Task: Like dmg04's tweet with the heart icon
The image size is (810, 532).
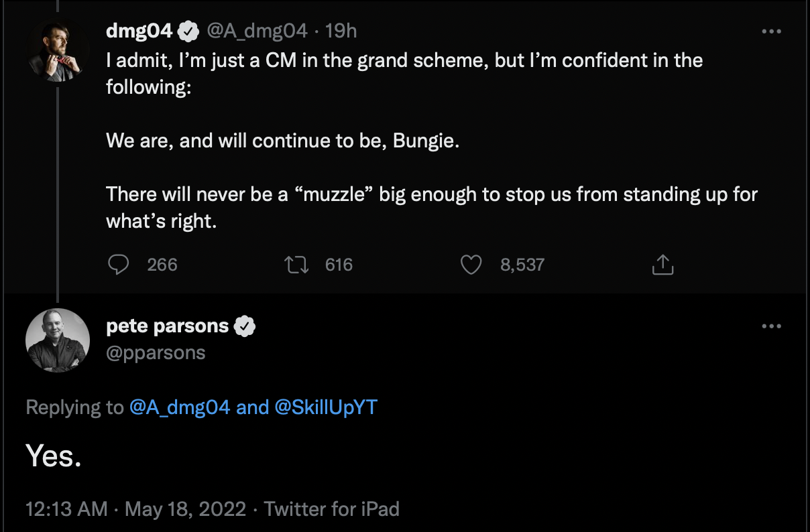Action: click(471, 265)
